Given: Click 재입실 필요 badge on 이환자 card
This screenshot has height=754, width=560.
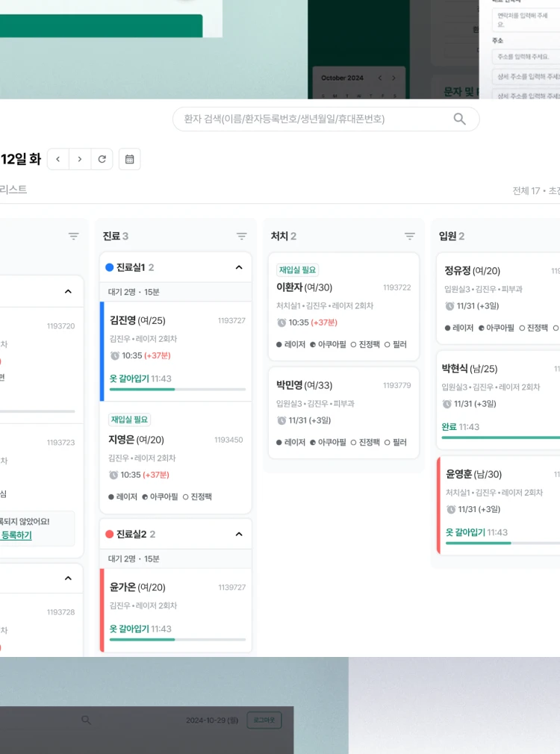Looking at the screenshot, I should click(x=297, y=269).
